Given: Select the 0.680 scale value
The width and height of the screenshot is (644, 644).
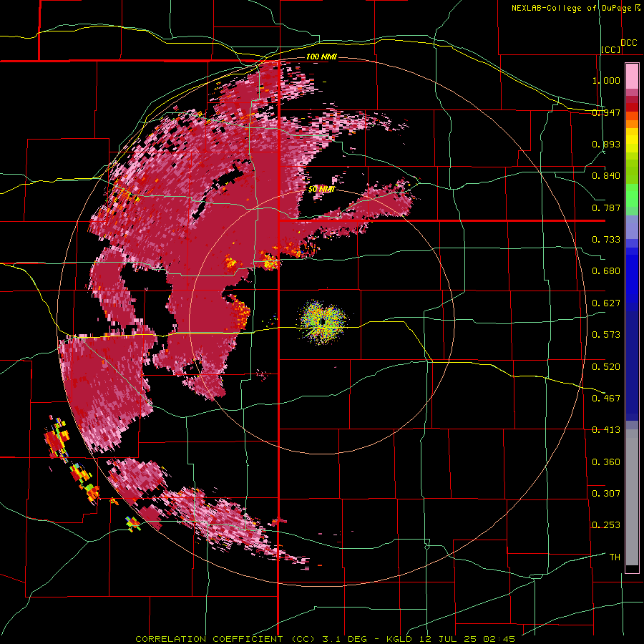Looking at the screenshot, I should point(606,271).
